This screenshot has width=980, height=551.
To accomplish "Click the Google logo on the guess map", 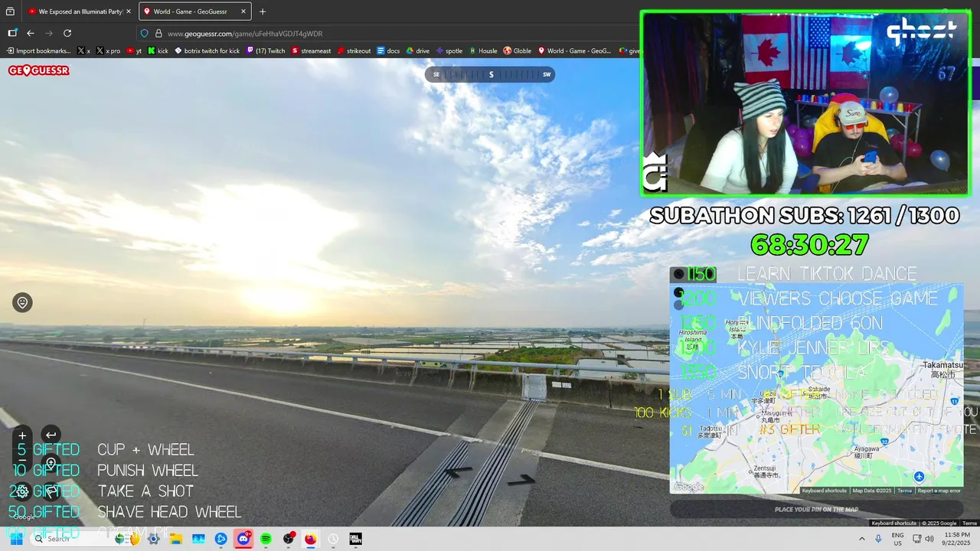I will [x=688, y=487].
